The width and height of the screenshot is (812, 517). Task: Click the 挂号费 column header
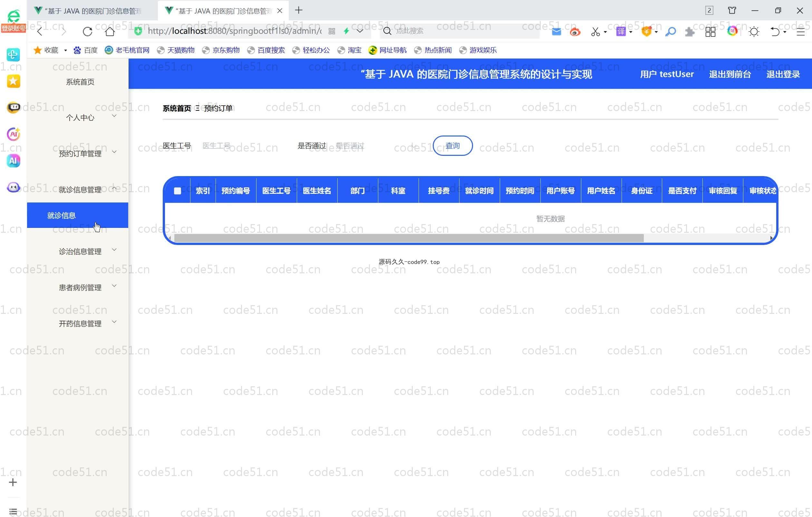[x=439, y=191]
